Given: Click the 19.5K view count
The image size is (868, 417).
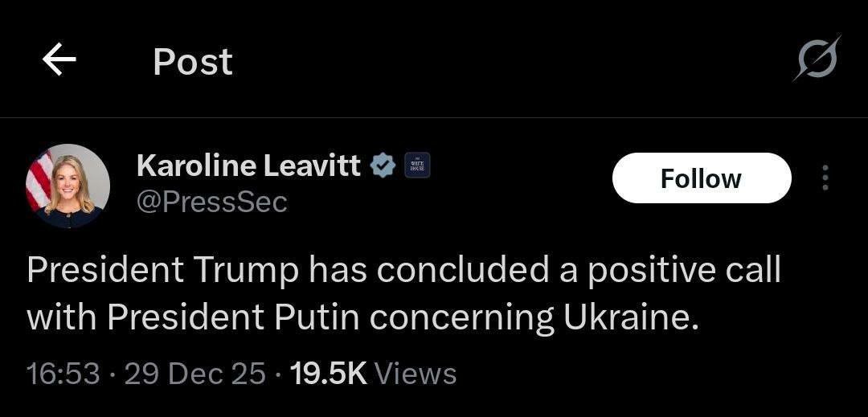Looking at the screenshot, I should pyautogui.click(x=328, y=373).
